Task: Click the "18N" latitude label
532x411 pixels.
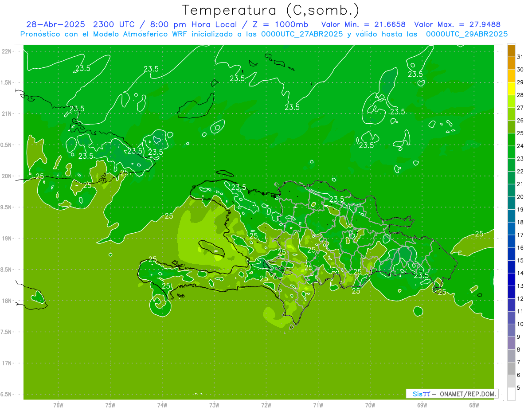Action: point(6,301)
